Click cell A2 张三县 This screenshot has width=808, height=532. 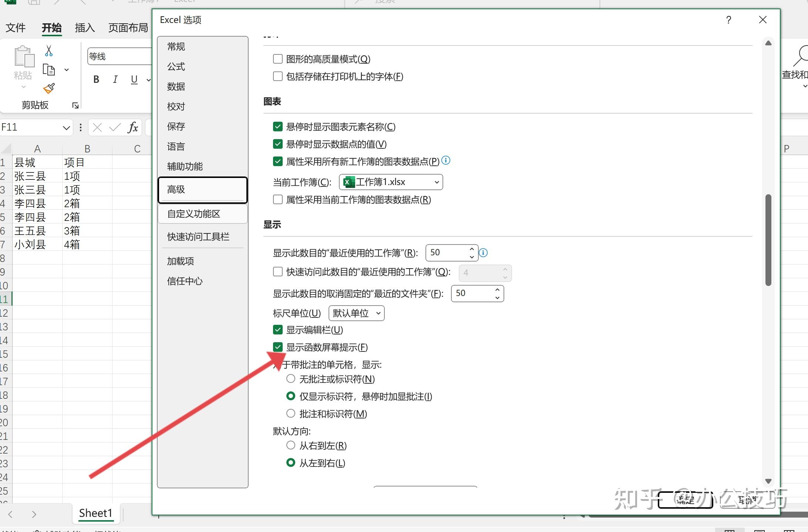[x=37, y=176]
